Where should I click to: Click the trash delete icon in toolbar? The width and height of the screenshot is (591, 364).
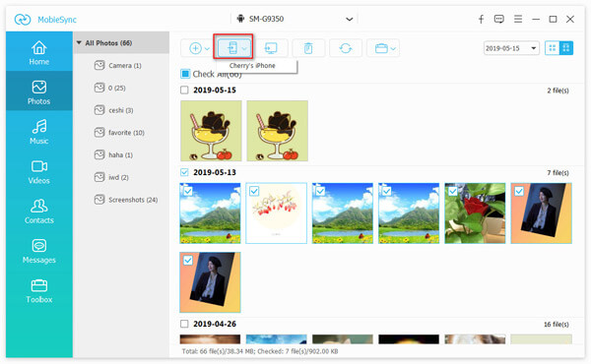[308, 48]
